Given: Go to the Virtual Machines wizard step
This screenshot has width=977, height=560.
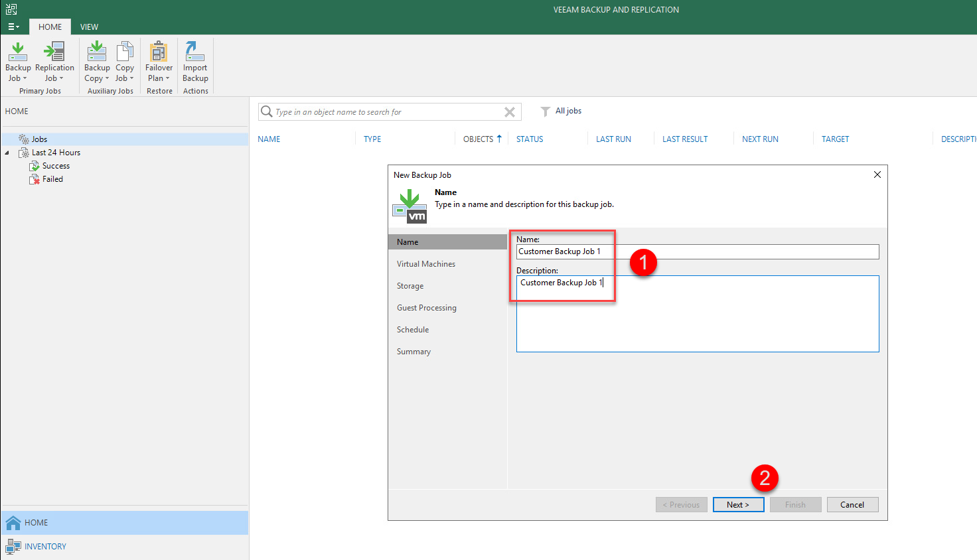Looking at the screenshot, I should (x=426, y=264).
